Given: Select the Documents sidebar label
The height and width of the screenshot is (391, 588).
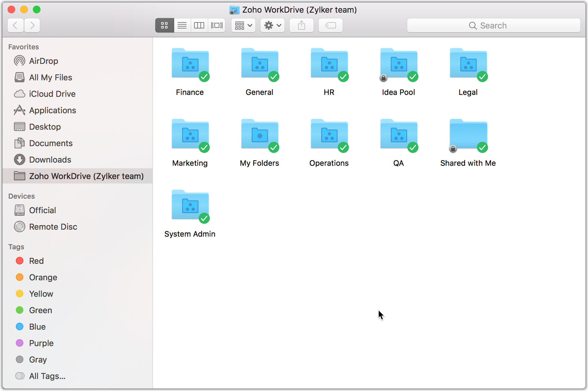Looking at the screenshot, I should 51,143.
